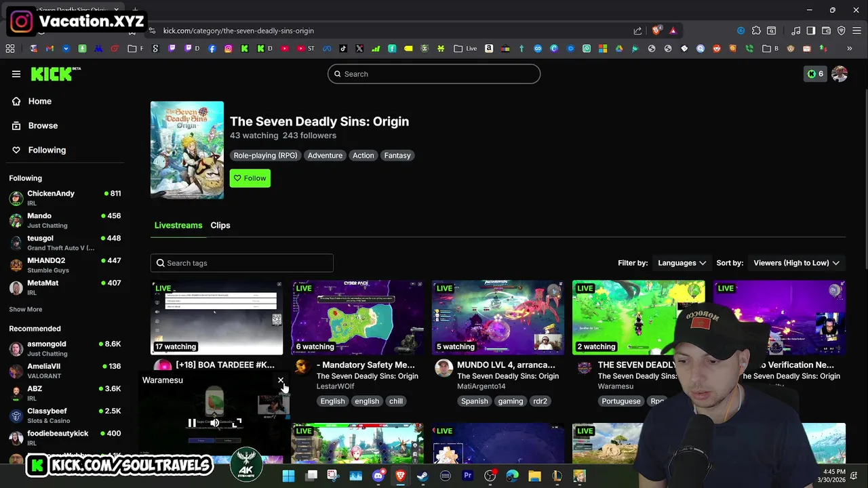This screenshot has height=488, width=868.
Task: Open the Snipping Tool in the taskbar
Action: (x=334, y=476)
